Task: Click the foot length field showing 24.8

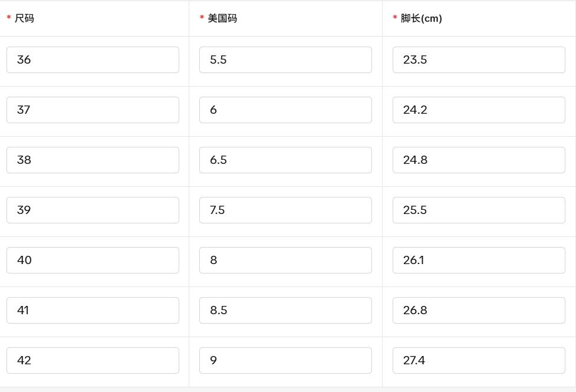Action: [479, 160]
